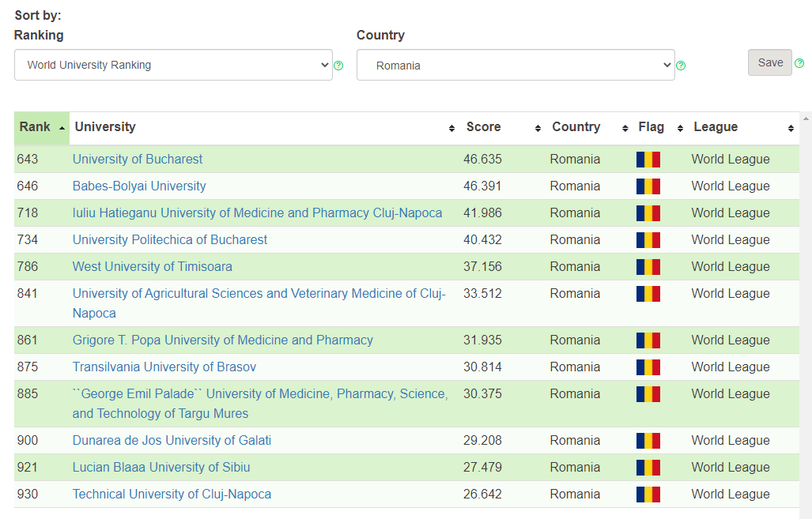The height and width of the screenshot is (519, 812).
Task: Open the Babes-Bolyai University link
Action: [139, 186]
